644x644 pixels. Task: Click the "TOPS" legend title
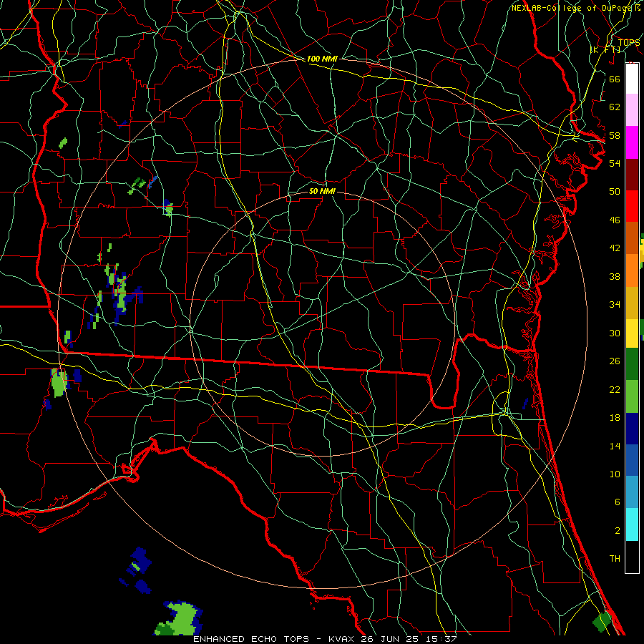[x=629, y=43]
